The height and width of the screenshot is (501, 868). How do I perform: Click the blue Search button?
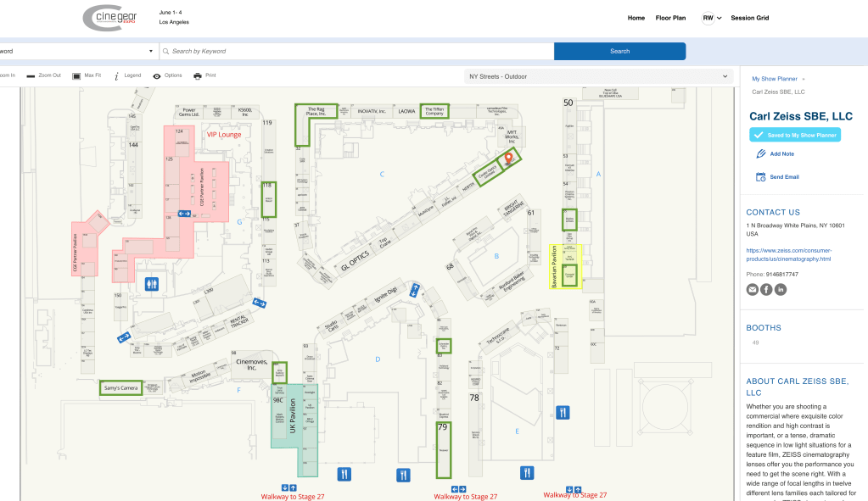pyautogui.click(x=619, y=51)
